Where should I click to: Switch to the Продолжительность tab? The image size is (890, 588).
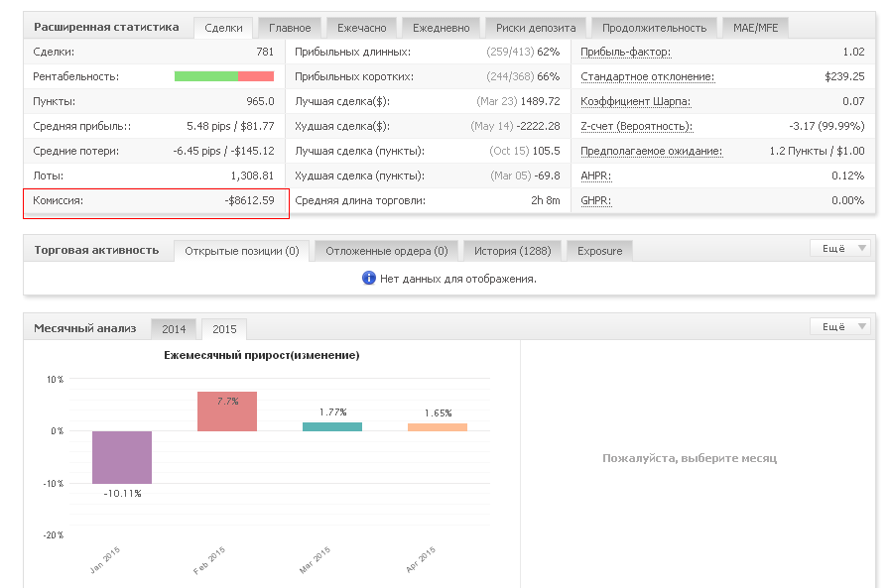[654, 28]
